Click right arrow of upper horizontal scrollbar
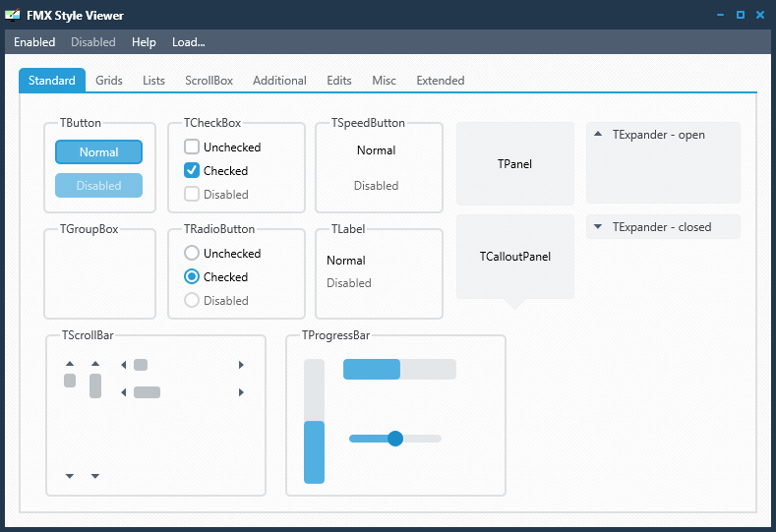The image size is (776, 532). [241, 365]
